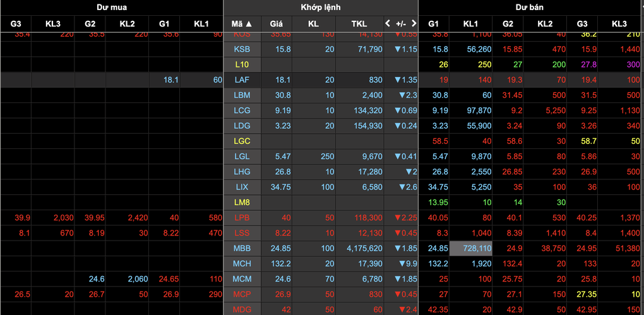This screenshot has width=644, height=315.
Task: Sort by the TKL column header
Action: pyautogui.click(x=359, y=24)
